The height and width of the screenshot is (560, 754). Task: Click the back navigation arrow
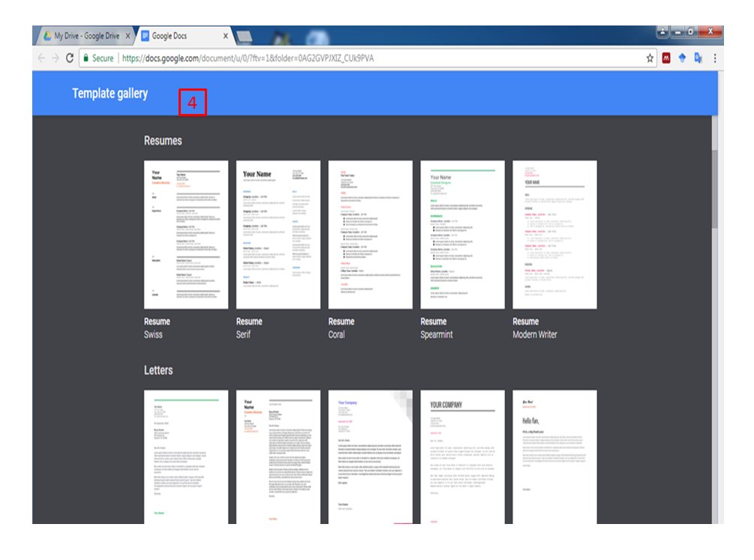coord(40,58)
